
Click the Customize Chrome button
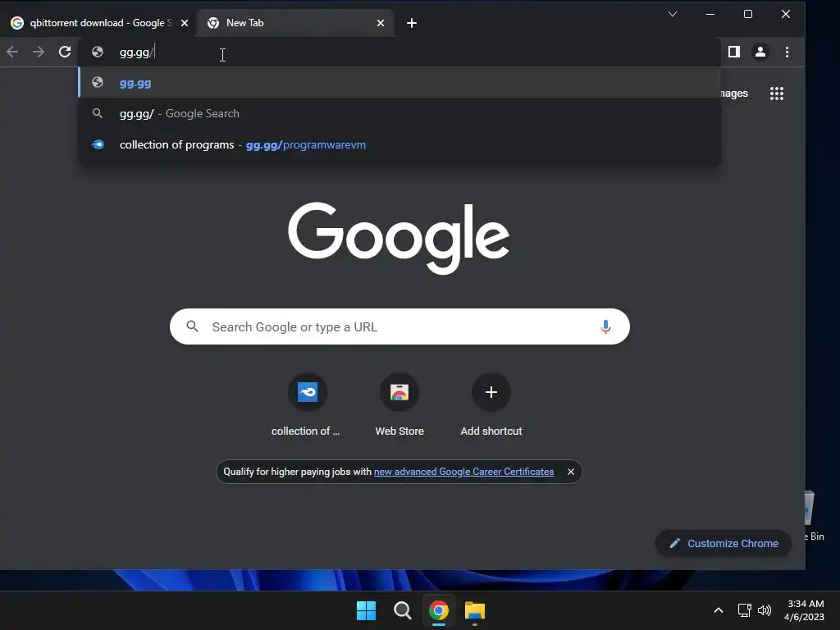[724, 543]
